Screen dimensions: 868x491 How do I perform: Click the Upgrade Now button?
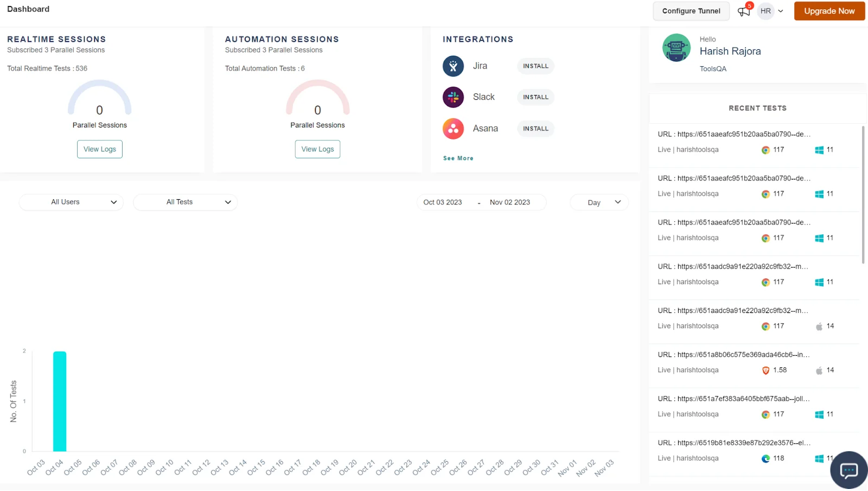[829, 11]
